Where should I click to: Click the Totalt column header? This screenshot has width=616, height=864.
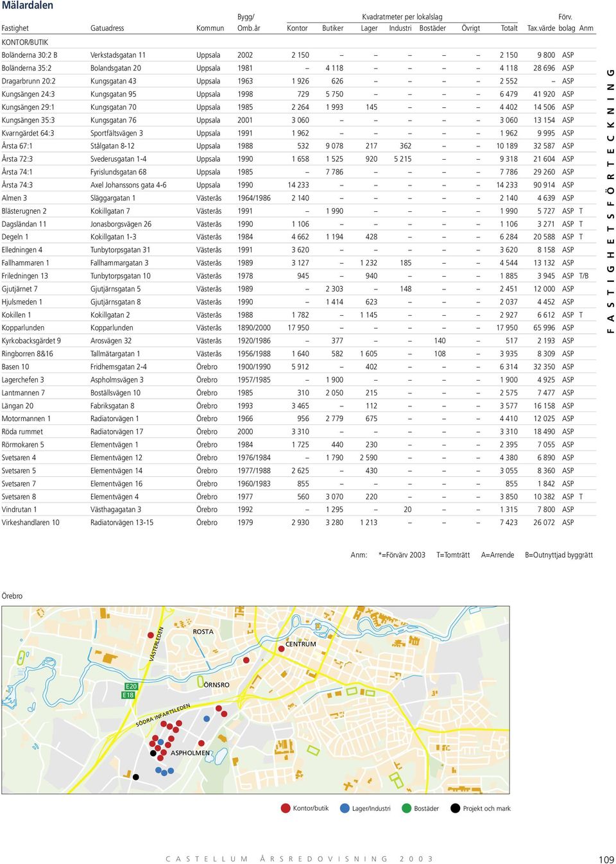click(509, 28)
